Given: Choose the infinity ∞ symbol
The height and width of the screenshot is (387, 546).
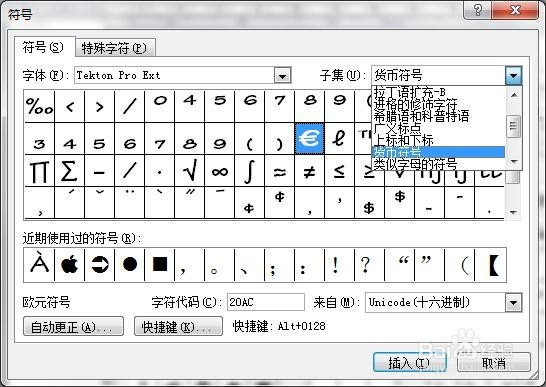Looking at the screenshot, I should [220, 171].
